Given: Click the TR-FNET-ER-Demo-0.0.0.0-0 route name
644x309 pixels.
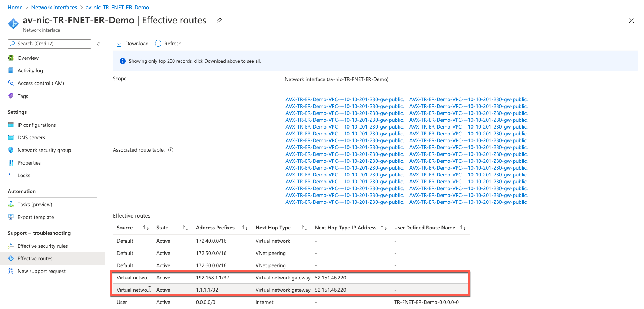Looking at the screenshot, I should point(426,302).
